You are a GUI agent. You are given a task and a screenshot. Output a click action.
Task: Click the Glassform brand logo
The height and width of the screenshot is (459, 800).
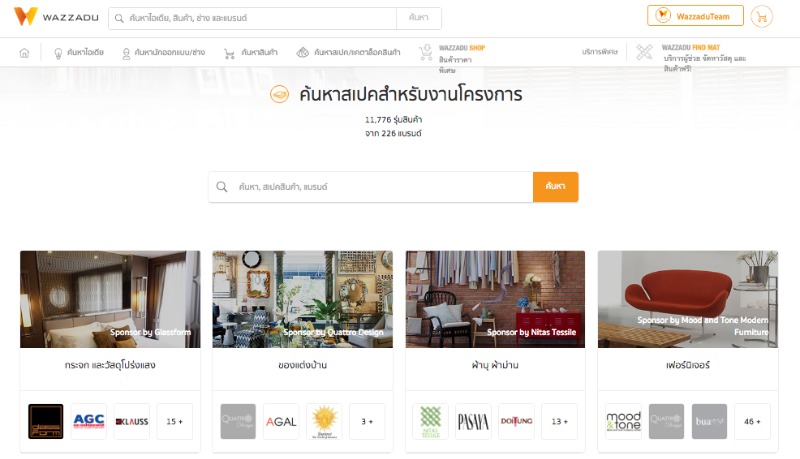pos(46,421)
